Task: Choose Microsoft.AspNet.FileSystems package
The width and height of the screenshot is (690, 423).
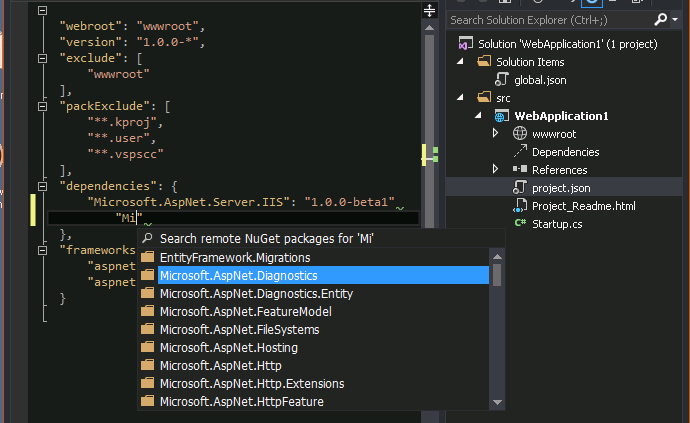Action: pos(239,330)
